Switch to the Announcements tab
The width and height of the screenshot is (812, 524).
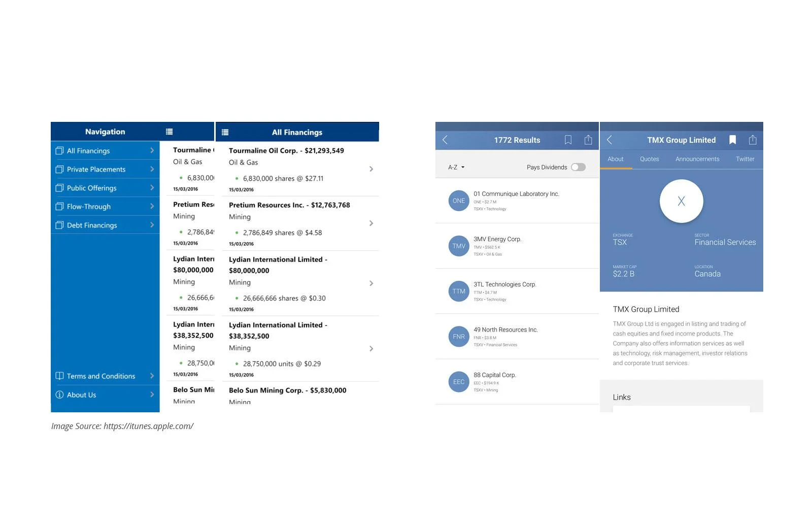pyautogui.click(x=697, y=159)
